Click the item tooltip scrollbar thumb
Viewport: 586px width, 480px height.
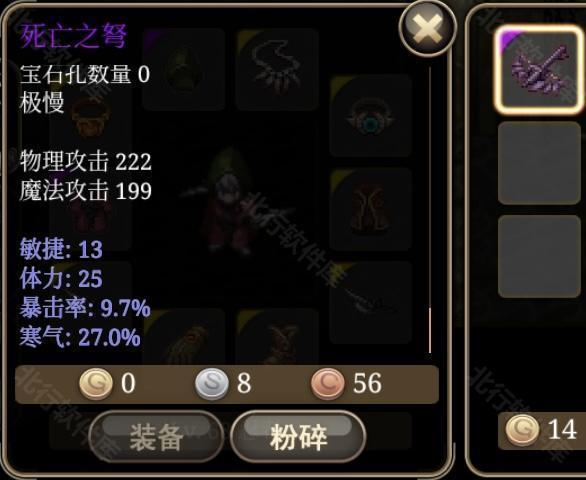pos(430,330)
